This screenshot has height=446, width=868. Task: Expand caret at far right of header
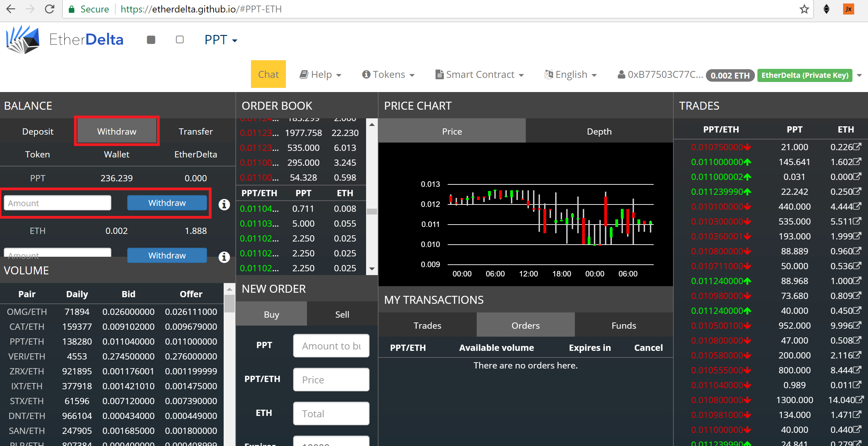click(x=859, y=75)
